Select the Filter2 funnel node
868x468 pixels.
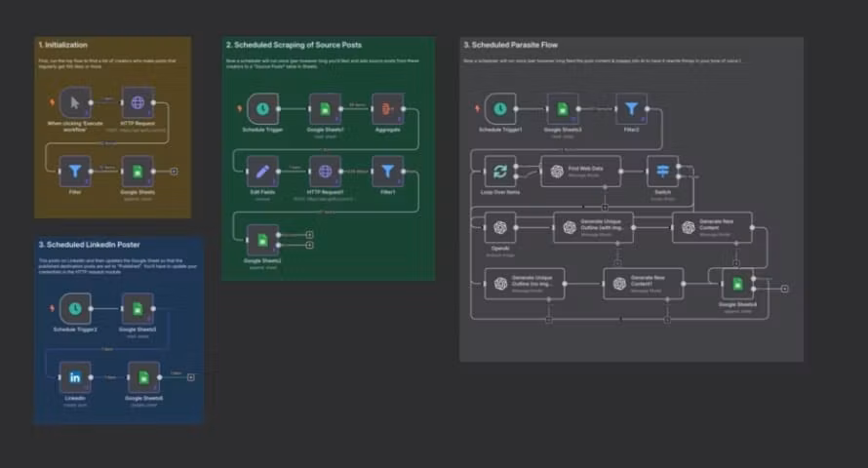click(x=631, y=109)
